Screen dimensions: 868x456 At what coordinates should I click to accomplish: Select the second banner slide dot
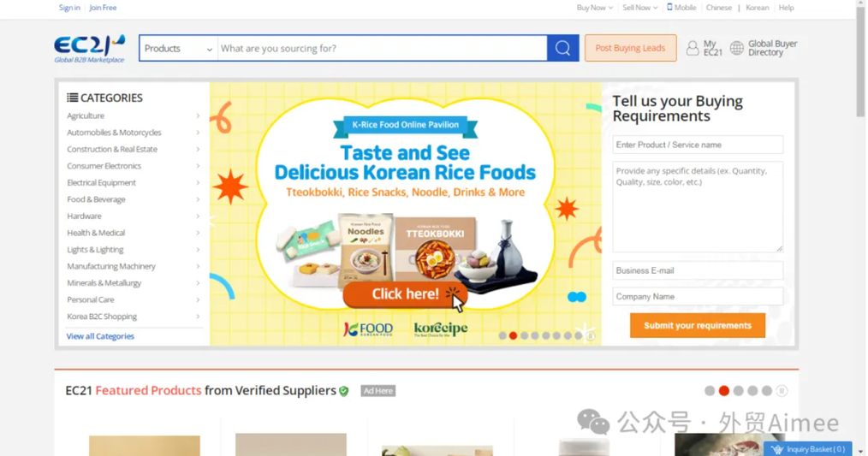514,336
